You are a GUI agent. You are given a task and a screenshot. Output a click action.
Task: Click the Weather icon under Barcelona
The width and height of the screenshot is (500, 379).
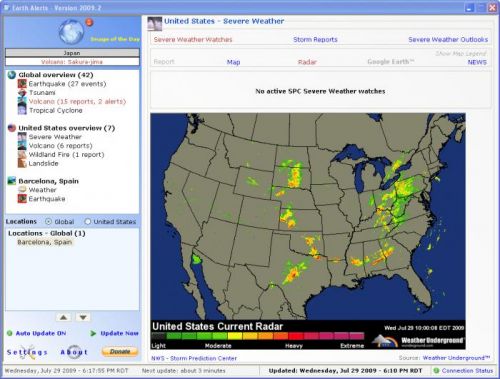pos(22,190)
